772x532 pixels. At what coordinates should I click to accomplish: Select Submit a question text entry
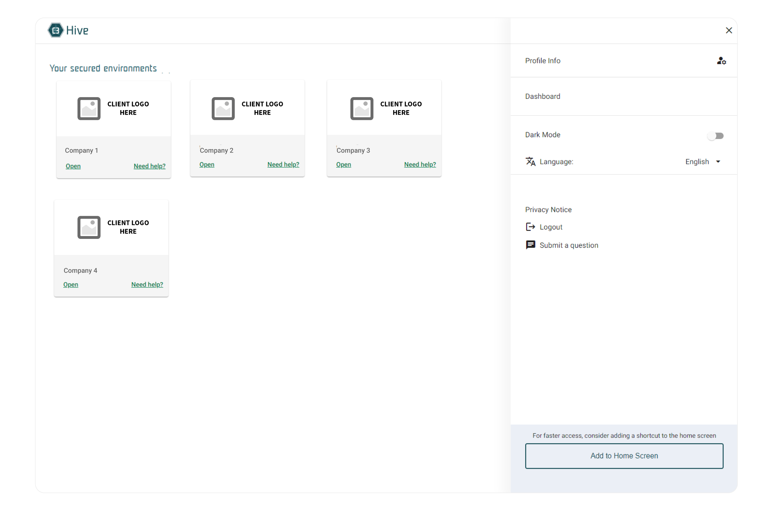click(569, 245)
